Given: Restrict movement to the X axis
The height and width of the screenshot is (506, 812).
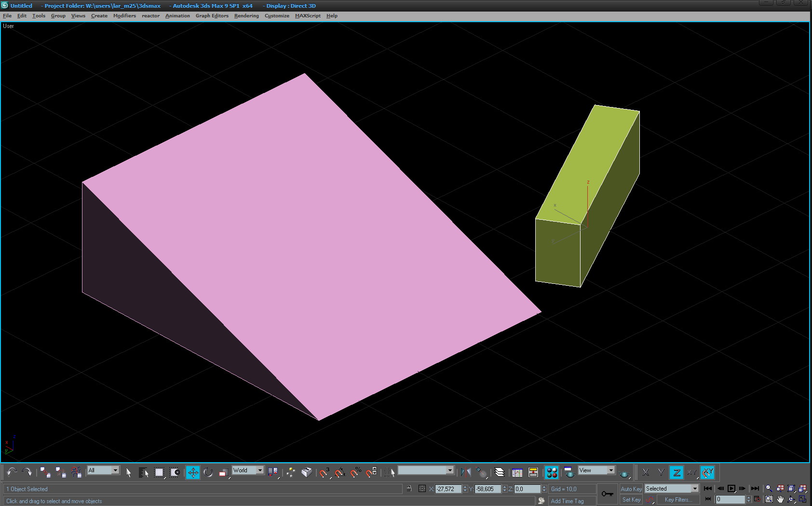Looking at the screenshot, I should click(x=646, y=473).
